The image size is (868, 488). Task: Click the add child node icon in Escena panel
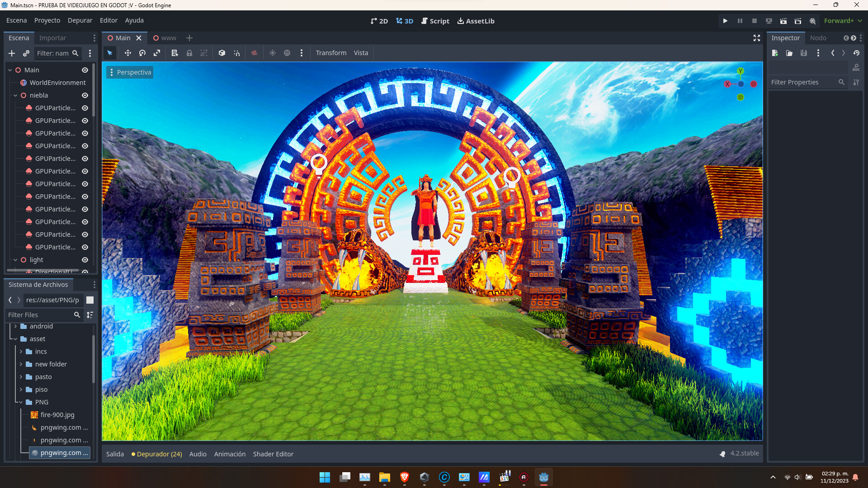pyautogui.click(x=12, y=53)
